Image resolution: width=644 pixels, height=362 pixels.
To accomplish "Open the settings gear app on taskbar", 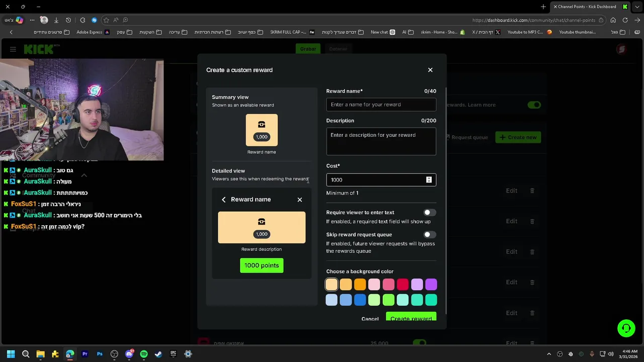I will pos(188,354).
